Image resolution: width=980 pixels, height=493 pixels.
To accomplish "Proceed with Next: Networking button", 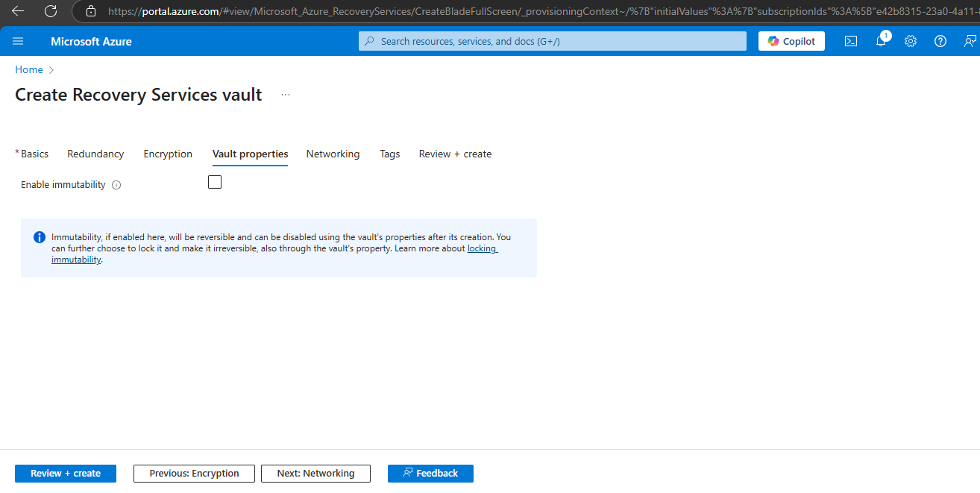I will click(x=315, y=474).
